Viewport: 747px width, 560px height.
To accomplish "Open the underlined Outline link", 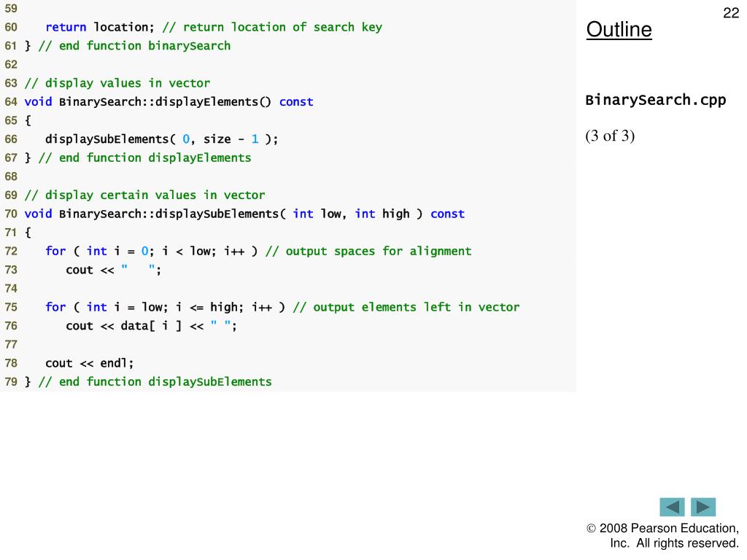I will (x=619, y=29).
